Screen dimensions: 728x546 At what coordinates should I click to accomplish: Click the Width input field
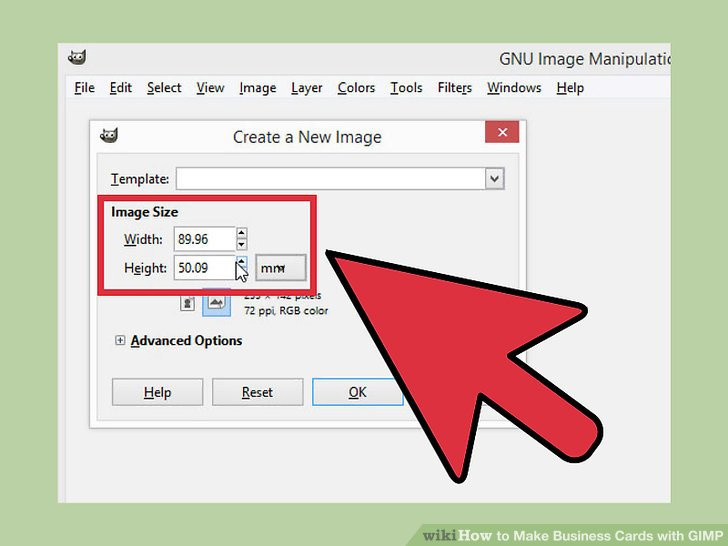[205, 239]
